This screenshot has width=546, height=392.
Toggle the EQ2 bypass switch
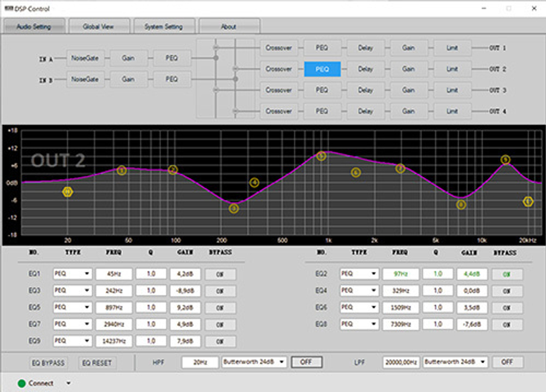tap(507, 274)
